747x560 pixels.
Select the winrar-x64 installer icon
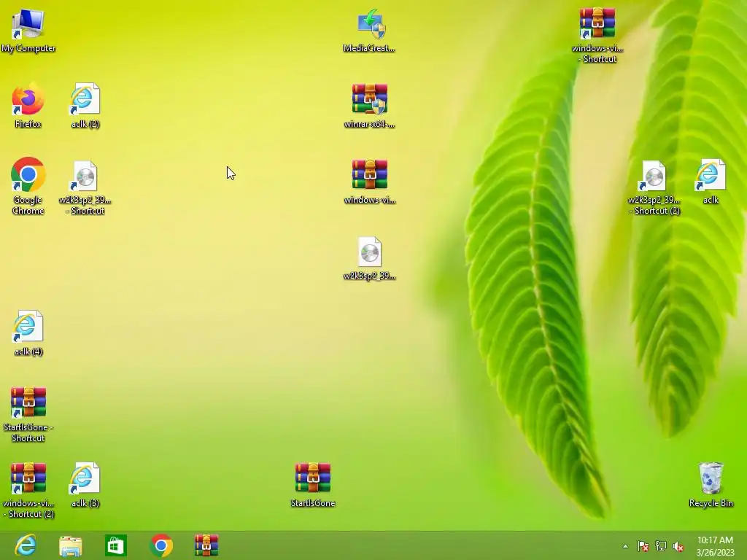(369, 106)
